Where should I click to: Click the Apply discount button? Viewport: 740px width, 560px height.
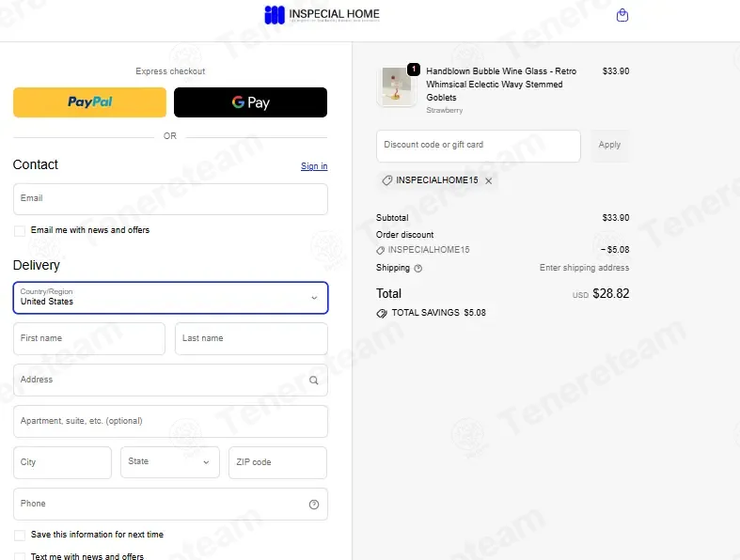coord(609,146)
